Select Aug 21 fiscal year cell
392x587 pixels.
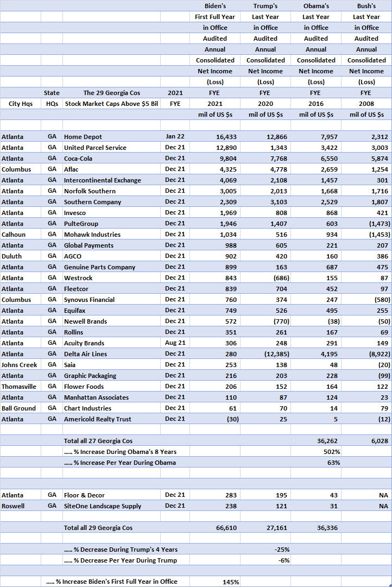(x=175, y=343)
